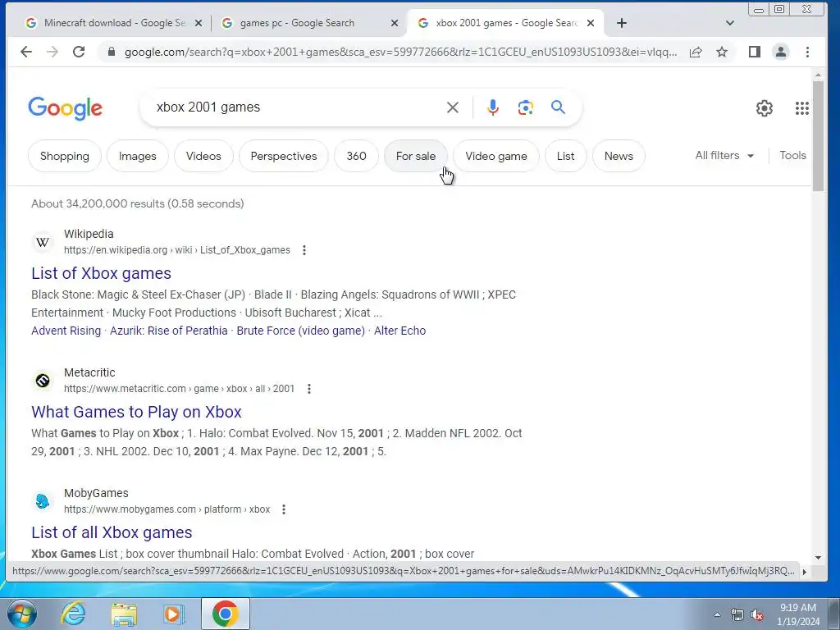The image size is (840, 630).
Task: Select the Perspectives filter chip
Action: 284,156
